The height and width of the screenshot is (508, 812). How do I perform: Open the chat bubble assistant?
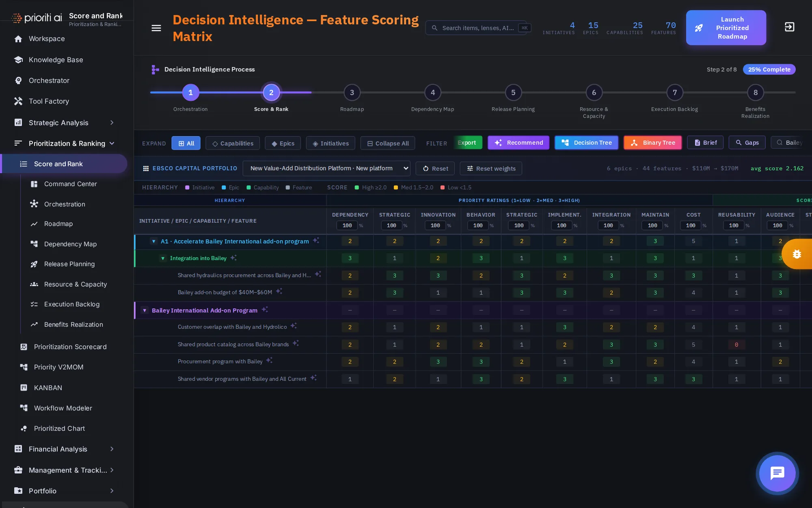[777, 473]
